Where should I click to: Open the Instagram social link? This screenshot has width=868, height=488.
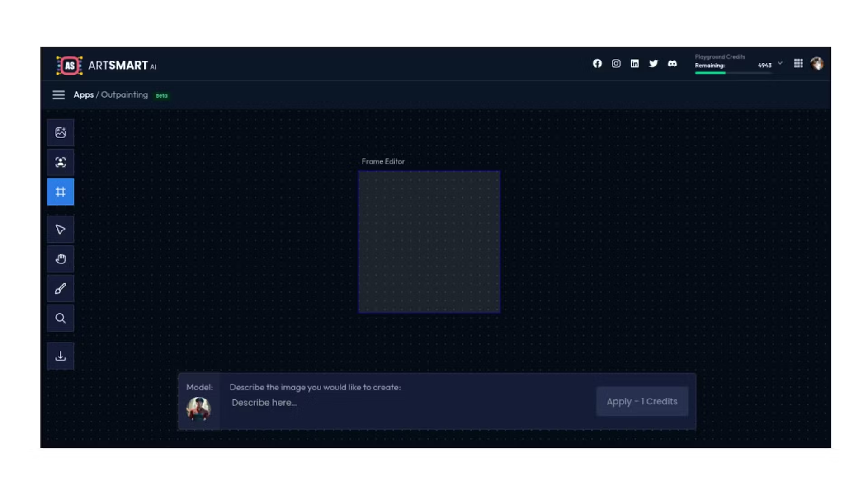pyautogui.click(x=616, y=64)
